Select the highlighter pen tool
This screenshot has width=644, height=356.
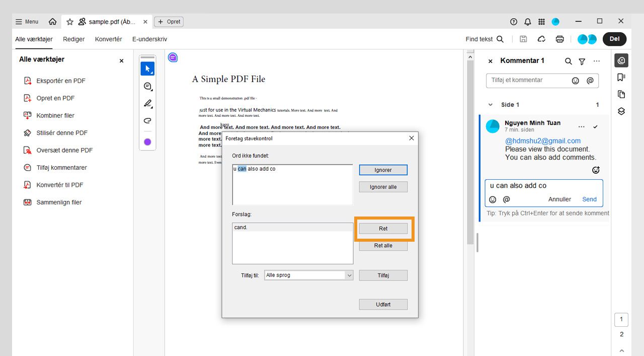[147, 104]
